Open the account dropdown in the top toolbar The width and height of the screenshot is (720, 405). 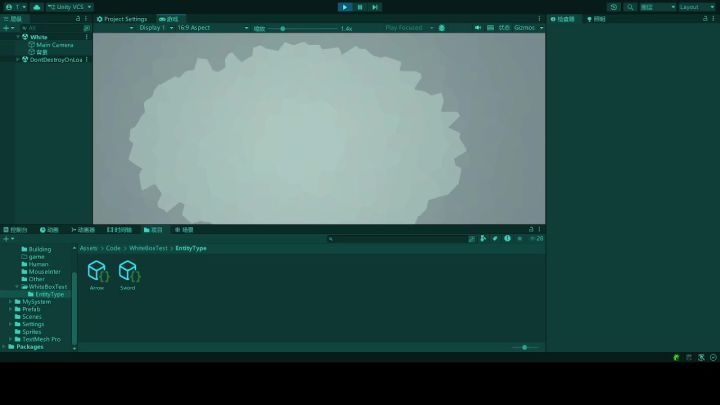16,7
